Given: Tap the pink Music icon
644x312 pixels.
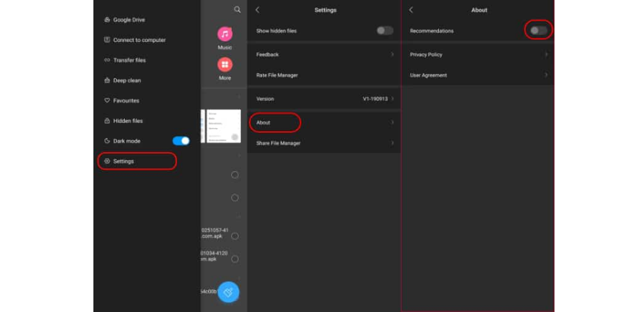Looking at the screenshot, I should [225, 34].
